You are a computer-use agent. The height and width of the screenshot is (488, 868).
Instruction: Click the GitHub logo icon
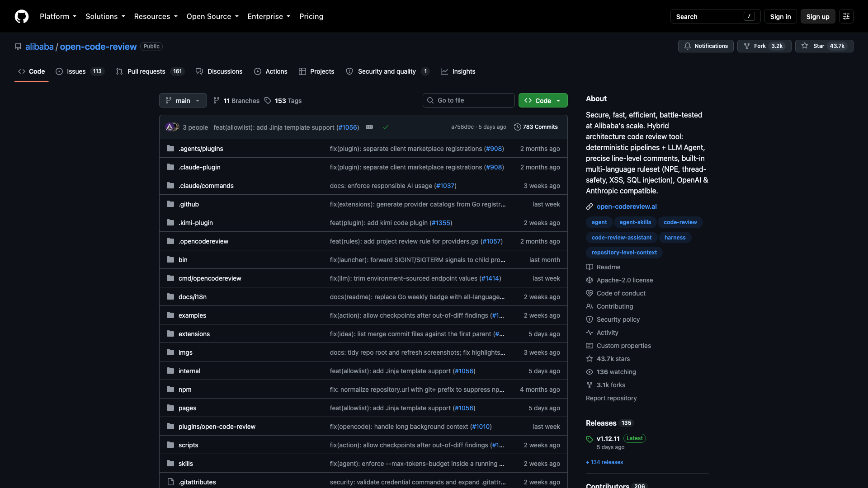(22, 16)
